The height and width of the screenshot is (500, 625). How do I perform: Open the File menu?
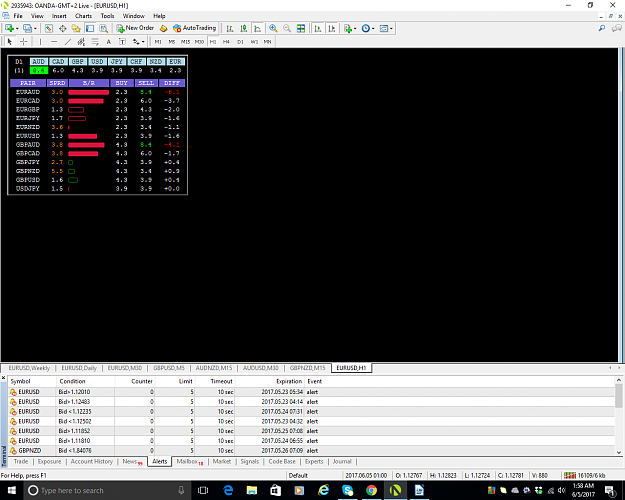(18, 16)
